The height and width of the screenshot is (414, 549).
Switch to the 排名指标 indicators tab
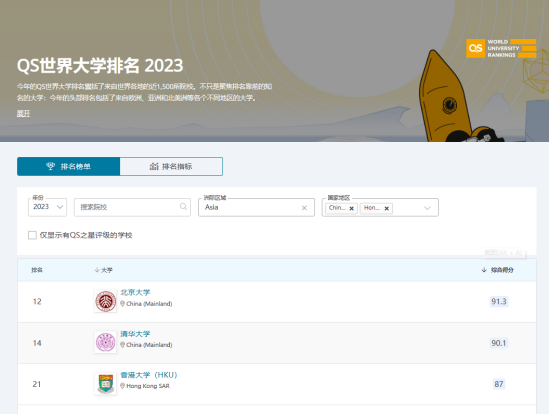coord(171,166)
